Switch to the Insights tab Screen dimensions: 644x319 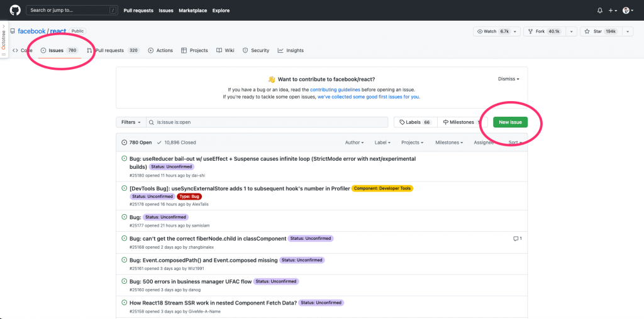[291, 50]
